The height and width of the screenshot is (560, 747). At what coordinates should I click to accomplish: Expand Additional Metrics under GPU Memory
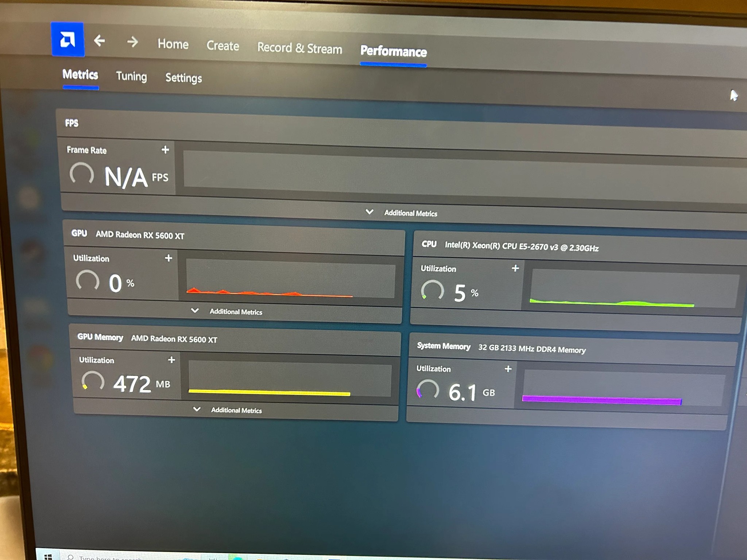pos(228,410)
